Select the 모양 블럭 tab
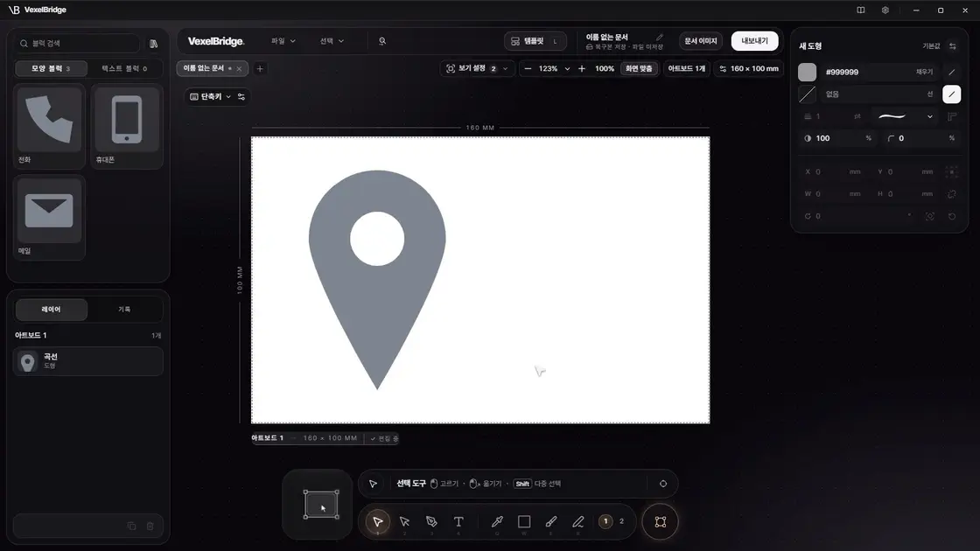Screen dimensions: 980x551 point(52,69)
